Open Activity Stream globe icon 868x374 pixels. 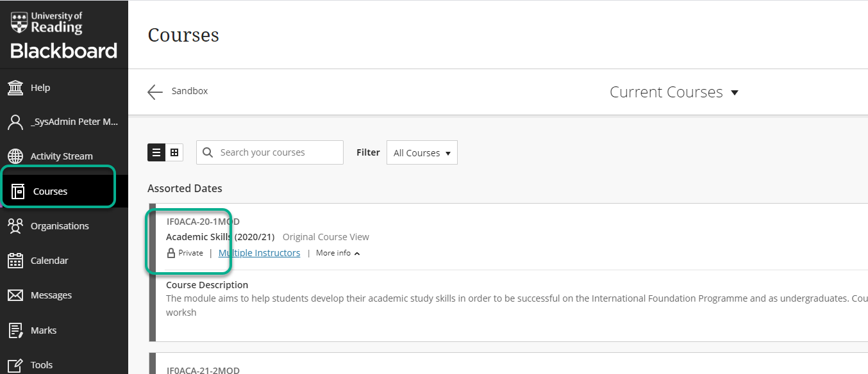[15, 156]
